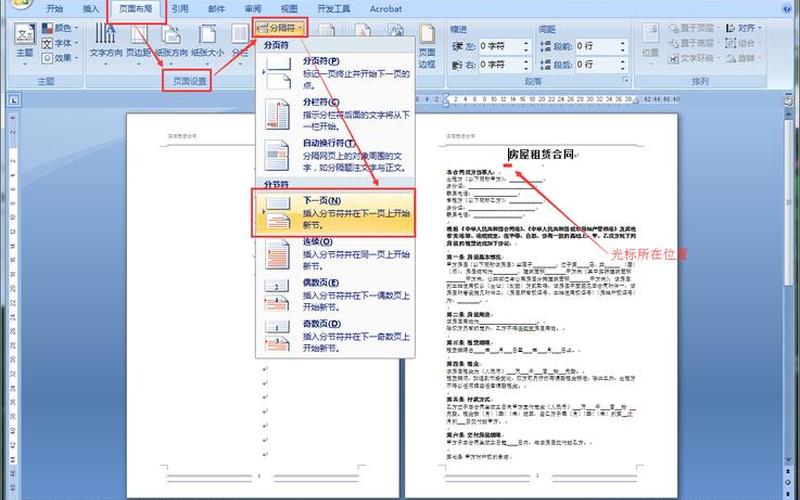Viewport: 800px width, 500px height.
Task: Open the 字体 theme fonts dropdown
Action: pos(61,43)
